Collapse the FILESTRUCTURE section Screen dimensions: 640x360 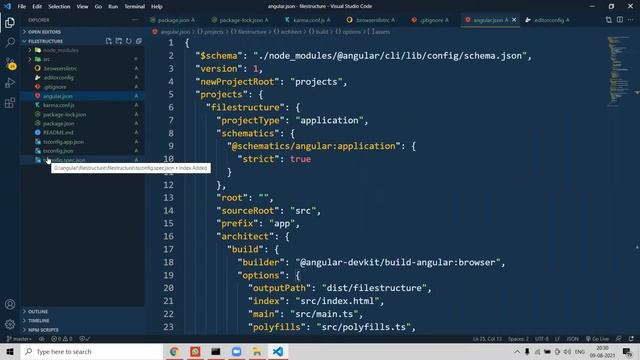click(x=45, y=41)
